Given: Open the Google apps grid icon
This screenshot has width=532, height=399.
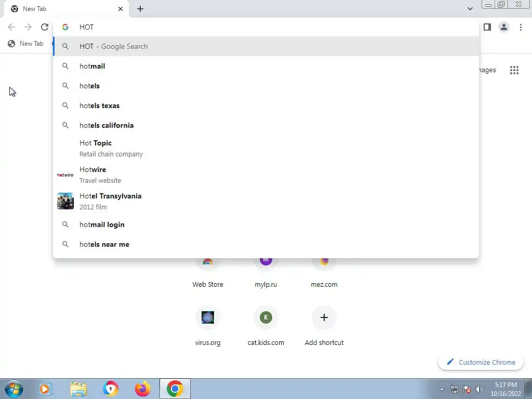Looking at the screenshot, I should tap(514, 70).
